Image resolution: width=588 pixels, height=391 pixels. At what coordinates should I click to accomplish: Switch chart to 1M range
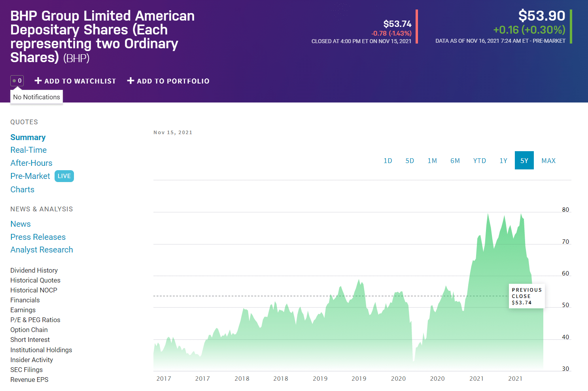coord(432,161)
